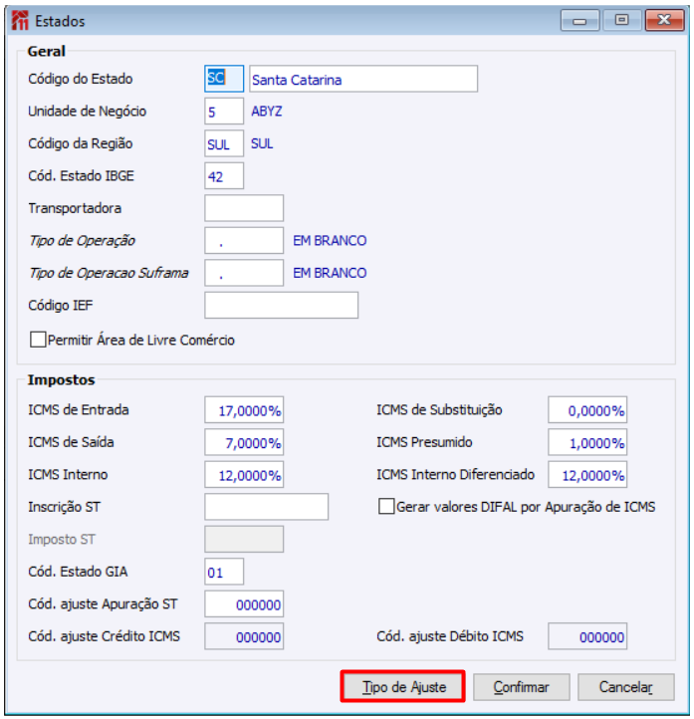Image resolution: width=694 pixels, height=719 pixels.
Task: Click the Código do Estado field containing SC
Action: tap(224, 79)
